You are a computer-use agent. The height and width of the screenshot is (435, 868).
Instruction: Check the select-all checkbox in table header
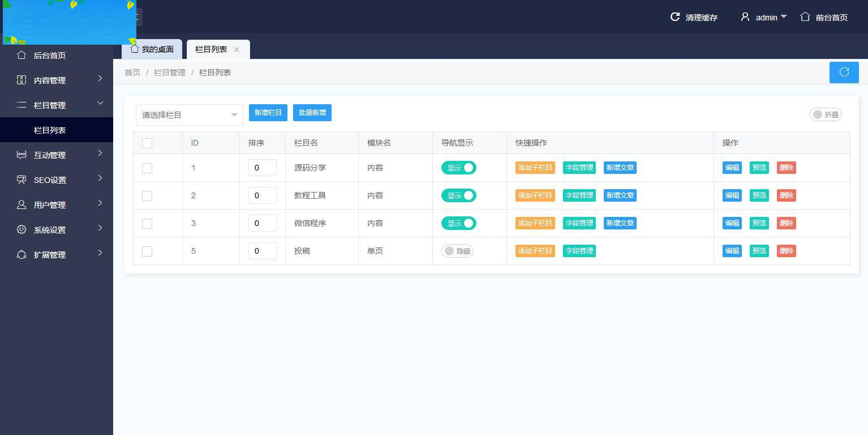click(147, 143)
